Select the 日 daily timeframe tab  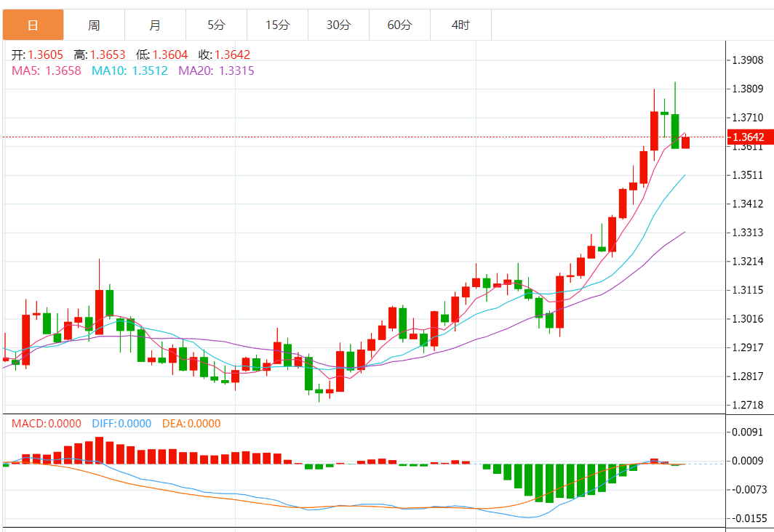[x=33, y=25]
